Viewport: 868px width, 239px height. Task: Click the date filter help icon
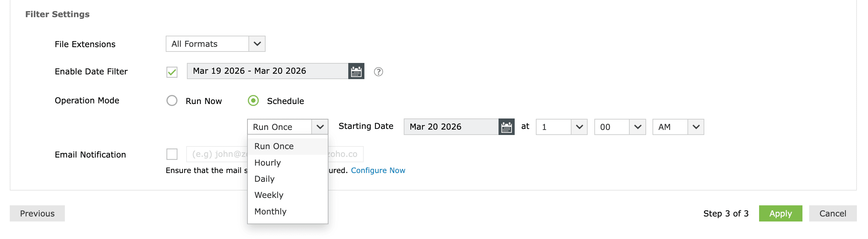point(379,71)
